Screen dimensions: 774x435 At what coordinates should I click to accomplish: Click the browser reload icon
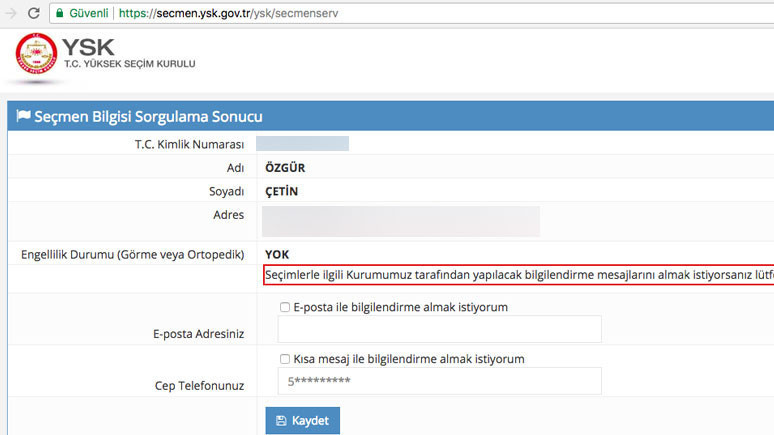(x=34, y=13)
